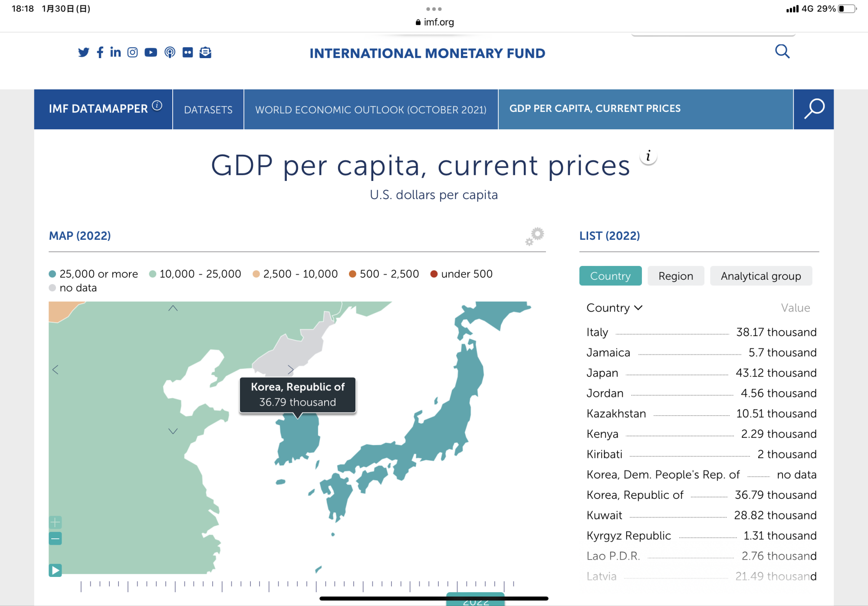
Task: Open IMF podcast icon
Action: point(170,52)
